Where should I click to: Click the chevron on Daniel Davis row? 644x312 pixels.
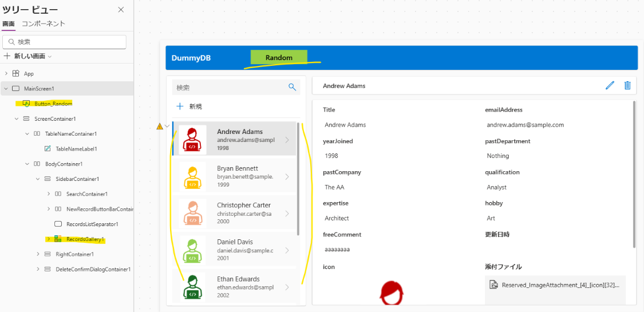pos(287,250)
